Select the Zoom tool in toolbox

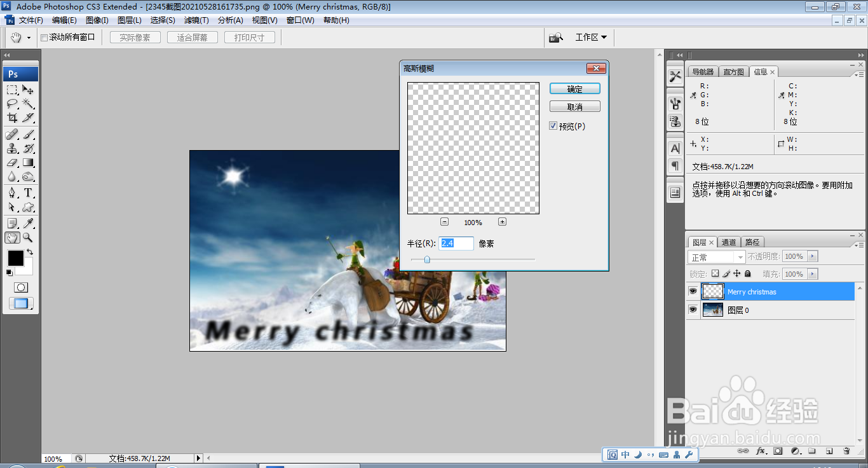click(28, 238)
